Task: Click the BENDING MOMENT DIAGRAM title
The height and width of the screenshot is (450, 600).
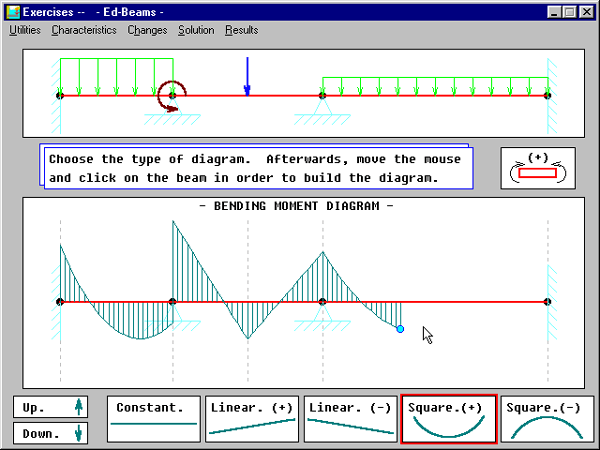Action: (297, 206)
